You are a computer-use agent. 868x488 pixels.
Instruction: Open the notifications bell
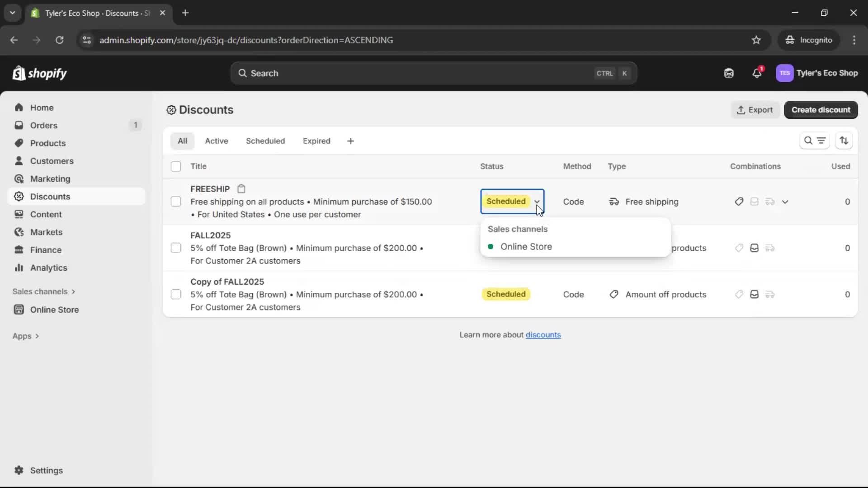pos(757,73)
